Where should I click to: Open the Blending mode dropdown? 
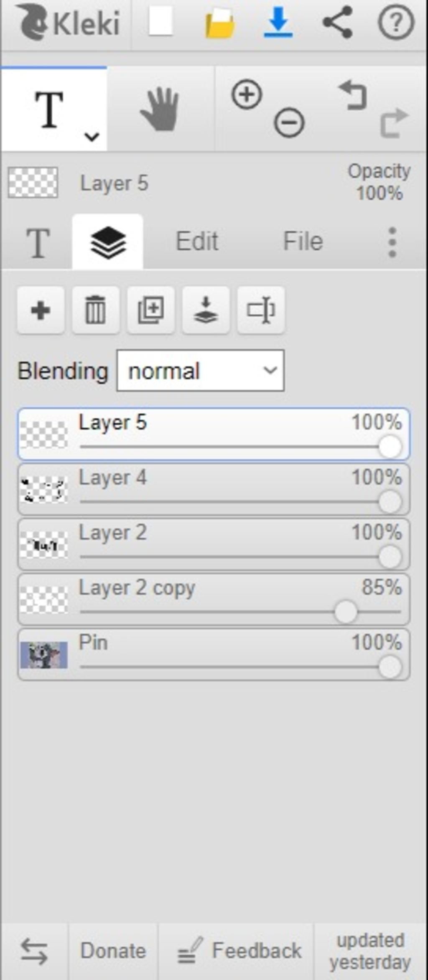[201, 371]
